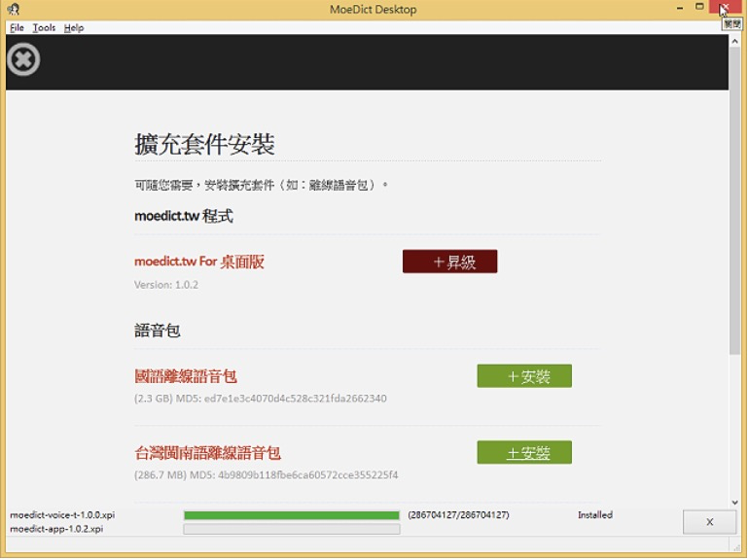Viewport: 749px width, 560px height.
Task: Open the Help menu
Action: 74,27
